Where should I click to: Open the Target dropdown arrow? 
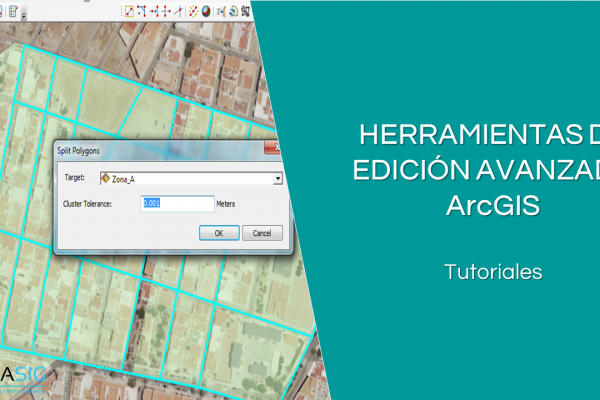coord(278,178)
